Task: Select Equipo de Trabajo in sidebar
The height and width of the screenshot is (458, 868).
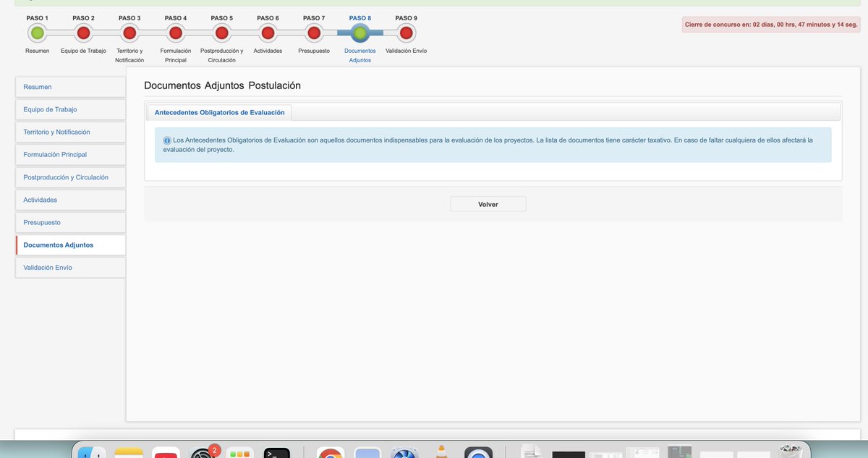Action: pos(70,109)
